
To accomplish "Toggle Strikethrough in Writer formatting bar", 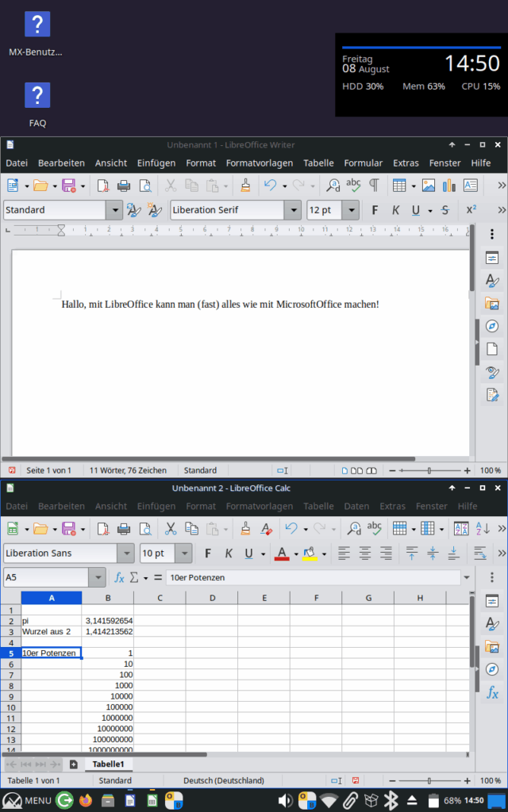I will 445,209.
